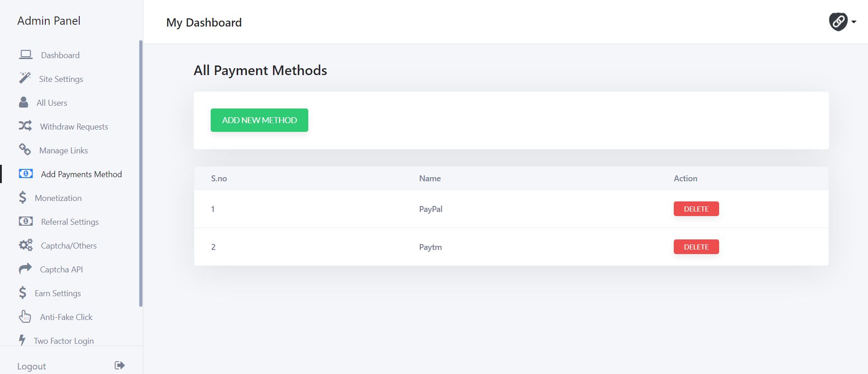868x374 pixels.
Task: Click the PayPal name cell
Action: (x=431, y=209)
